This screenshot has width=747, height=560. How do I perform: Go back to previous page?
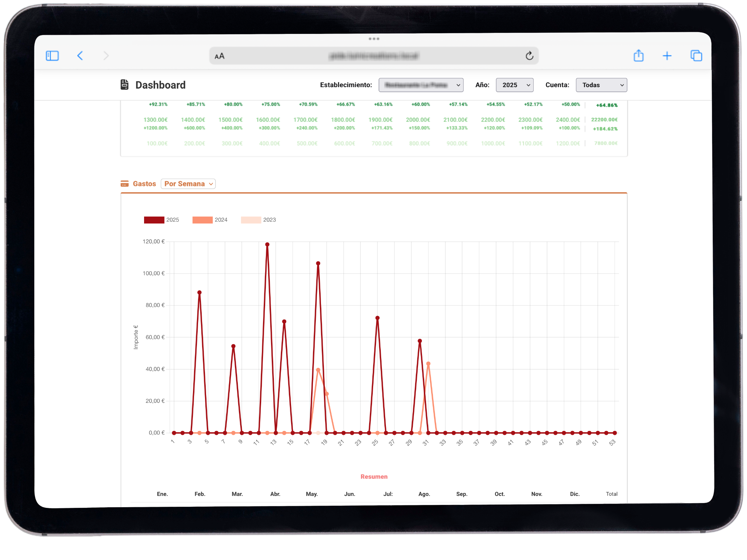coord(80,56)
